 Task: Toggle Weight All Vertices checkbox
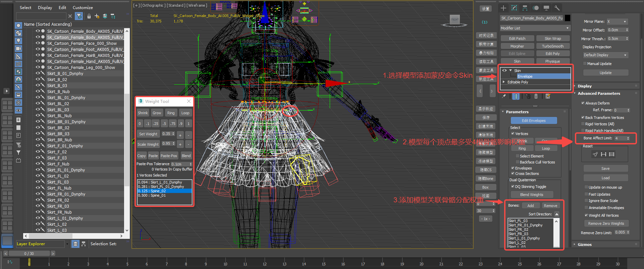586,215
